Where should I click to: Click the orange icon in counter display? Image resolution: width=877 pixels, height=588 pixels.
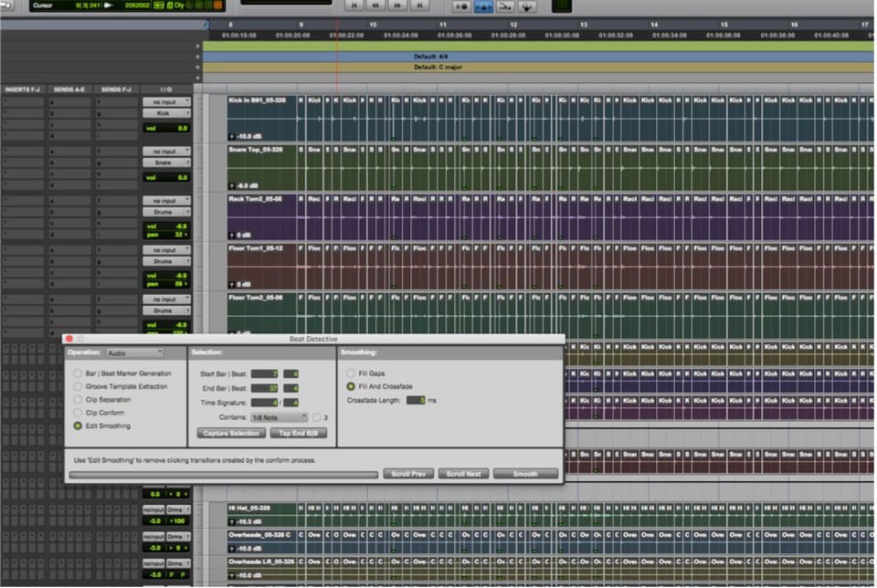218,5
